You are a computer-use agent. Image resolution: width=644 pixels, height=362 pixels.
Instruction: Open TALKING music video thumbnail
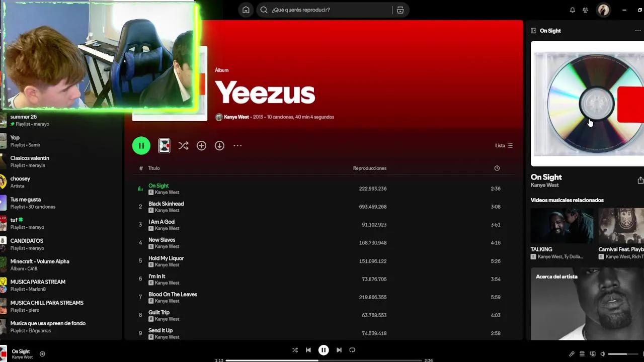tap(562, 226)
